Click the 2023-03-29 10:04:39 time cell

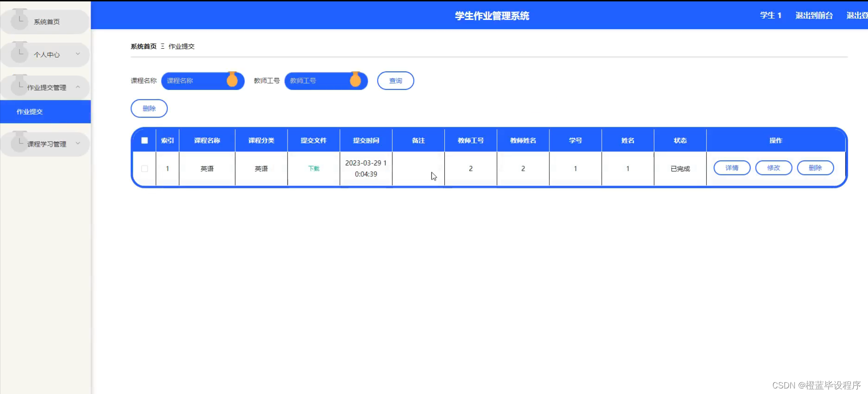[366, 169]
